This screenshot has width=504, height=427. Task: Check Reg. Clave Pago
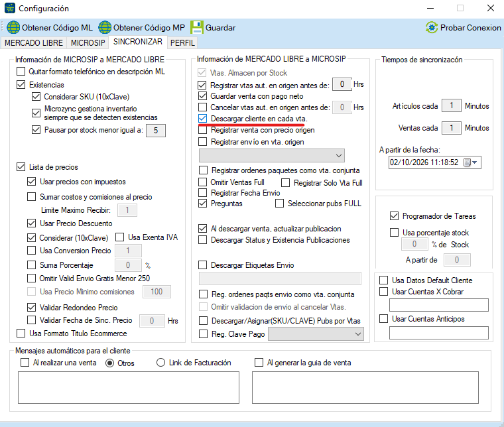click(203, 334)
